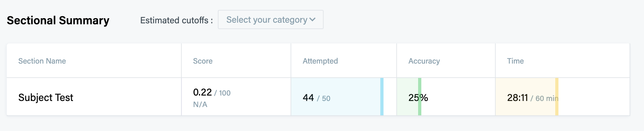Click the 44 attempted count

coord(308,98)
